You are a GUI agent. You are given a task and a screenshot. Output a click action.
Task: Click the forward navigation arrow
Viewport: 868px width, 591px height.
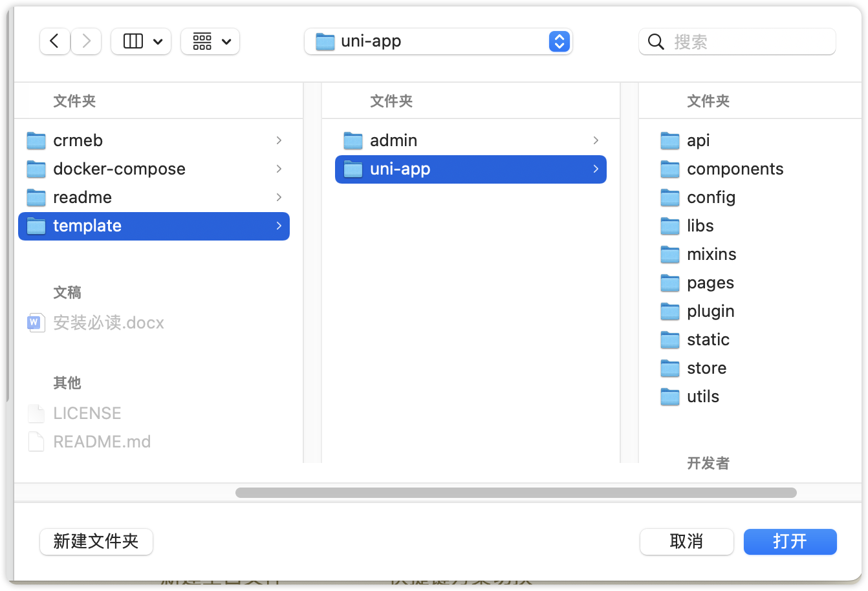[86, 41]
